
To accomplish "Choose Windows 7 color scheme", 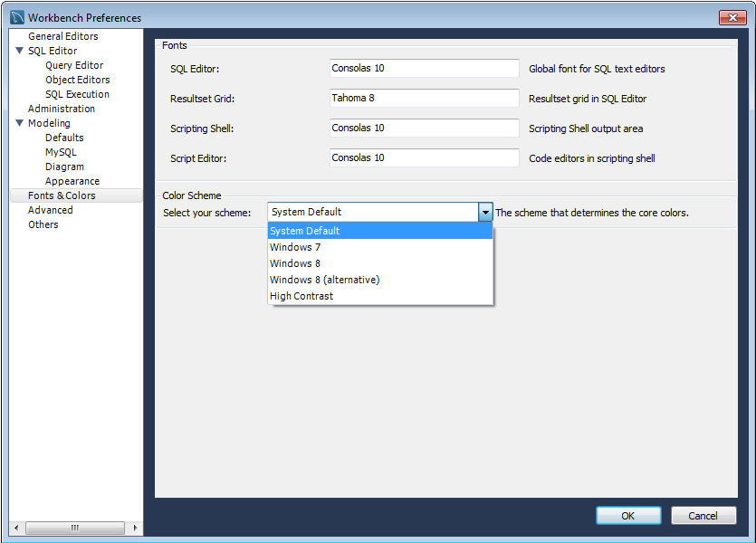I will coord(380,247).
